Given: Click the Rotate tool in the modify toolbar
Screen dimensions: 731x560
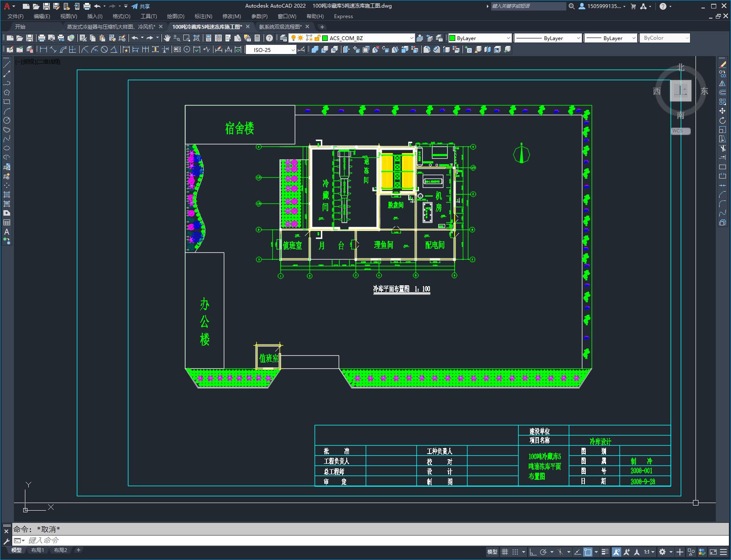Looking at the screenshot, I should tap(723, 120).
